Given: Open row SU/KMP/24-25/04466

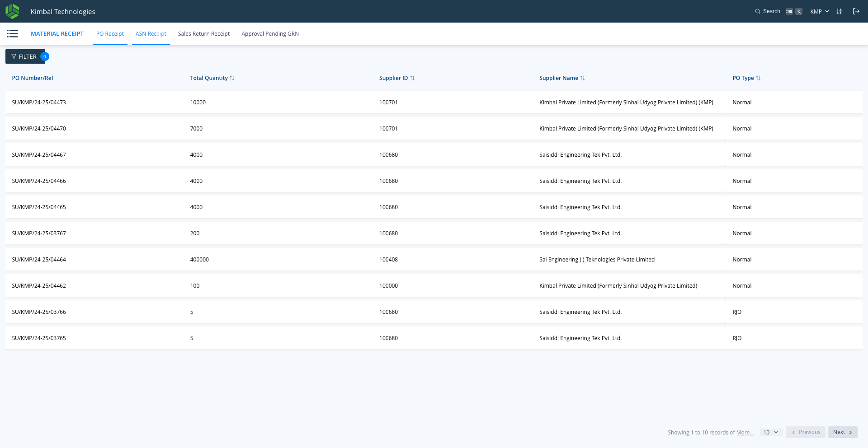Looking at the screenshot, I should (434, 181).
